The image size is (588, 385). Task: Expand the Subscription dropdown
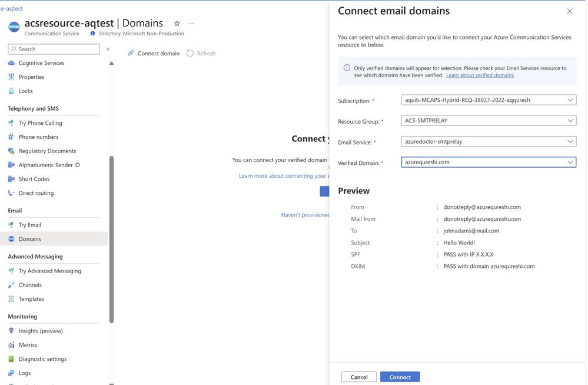tap(489, 100)
